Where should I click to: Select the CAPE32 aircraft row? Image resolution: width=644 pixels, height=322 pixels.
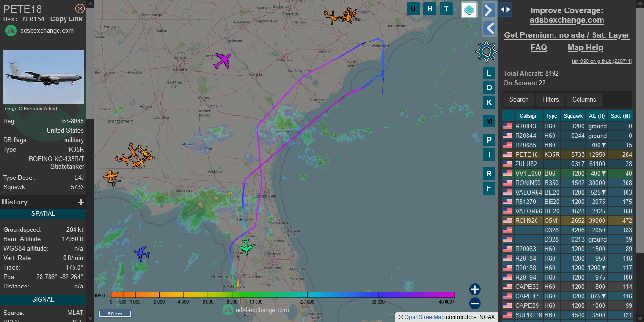567,287
